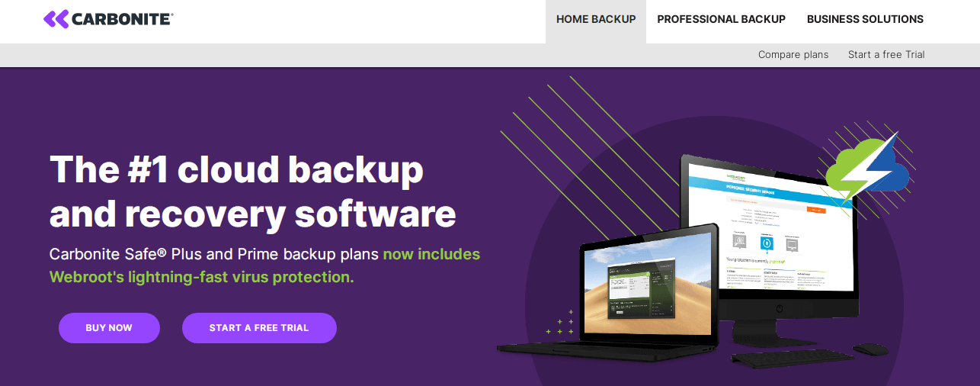The width and height of the screenshot is (980, 386).
Task: Click the wireless mouse image
Action: (x=870, y=349)
